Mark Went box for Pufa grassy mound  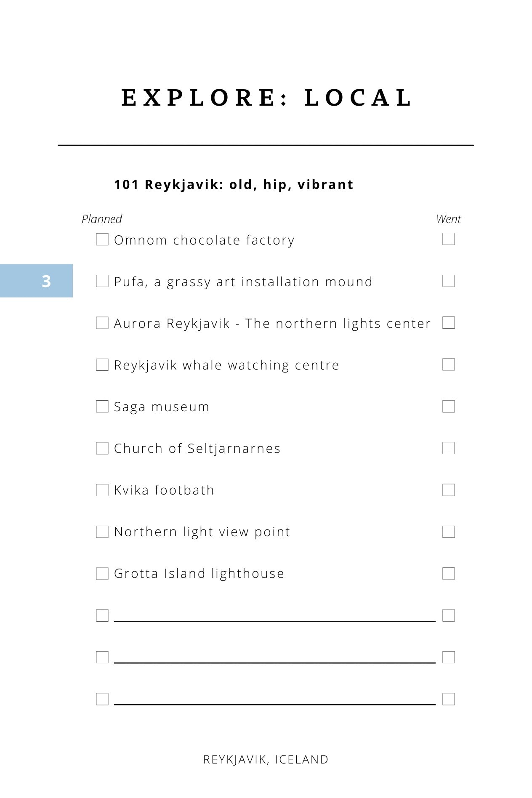449,281
